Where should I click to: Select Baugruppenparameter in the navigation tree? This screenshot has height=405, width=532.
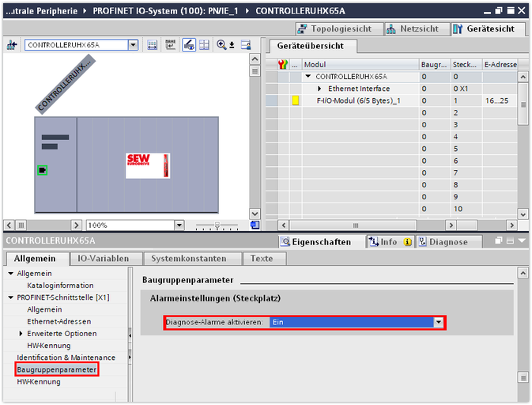[x=57, y=369]
